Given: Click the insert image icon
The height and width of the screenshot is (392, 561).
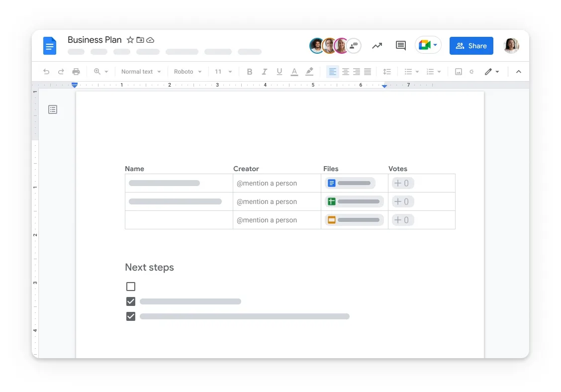Looking at the screenshot, I should [459, 72].
